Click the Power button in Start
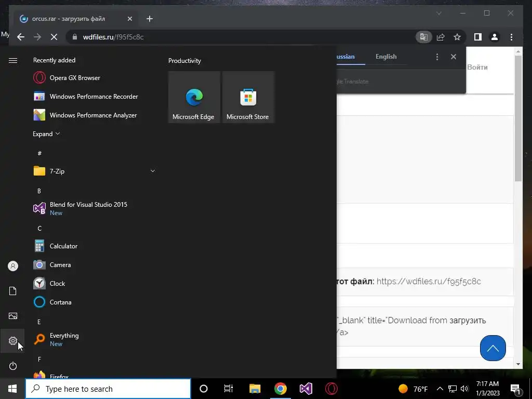This screenshot has width=532, height=399. tap(13, 366)
